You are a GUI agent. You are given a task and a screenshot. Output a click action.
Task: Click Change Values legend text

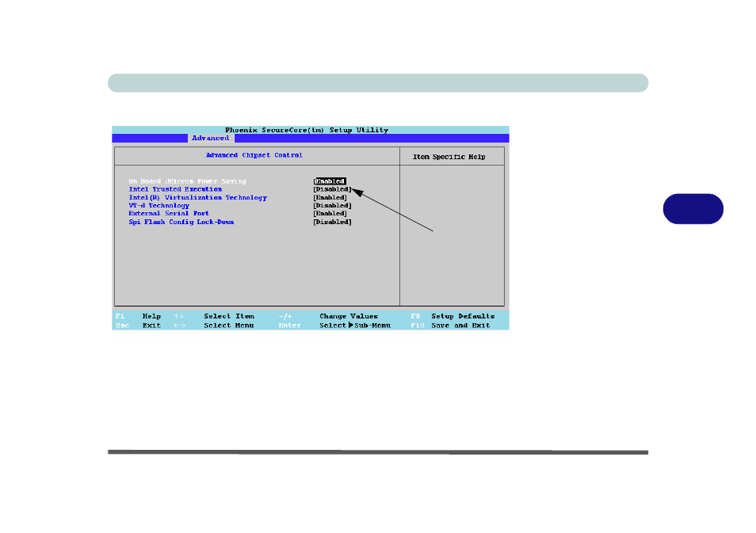(x=349, y=316)
